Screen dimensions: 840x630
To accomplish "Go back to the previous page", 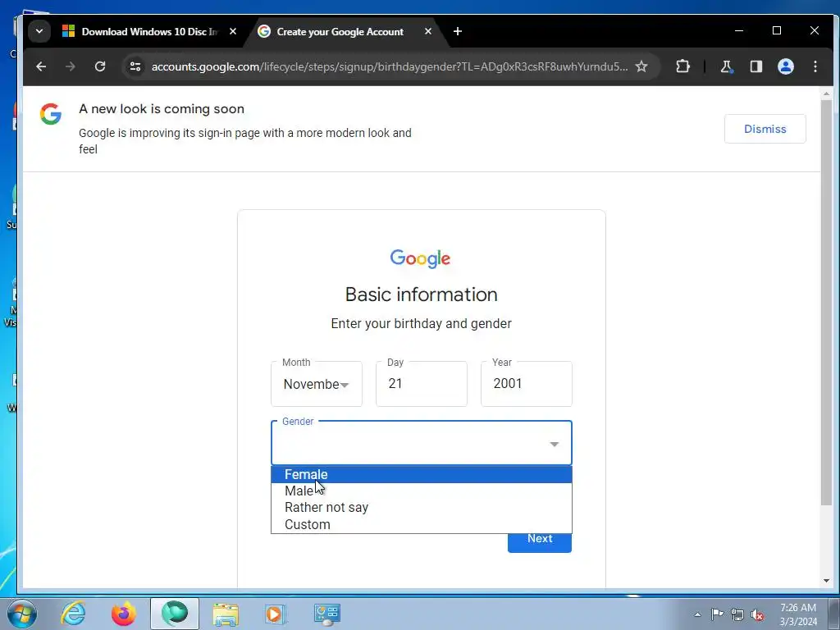I will (x=41, y=66).
